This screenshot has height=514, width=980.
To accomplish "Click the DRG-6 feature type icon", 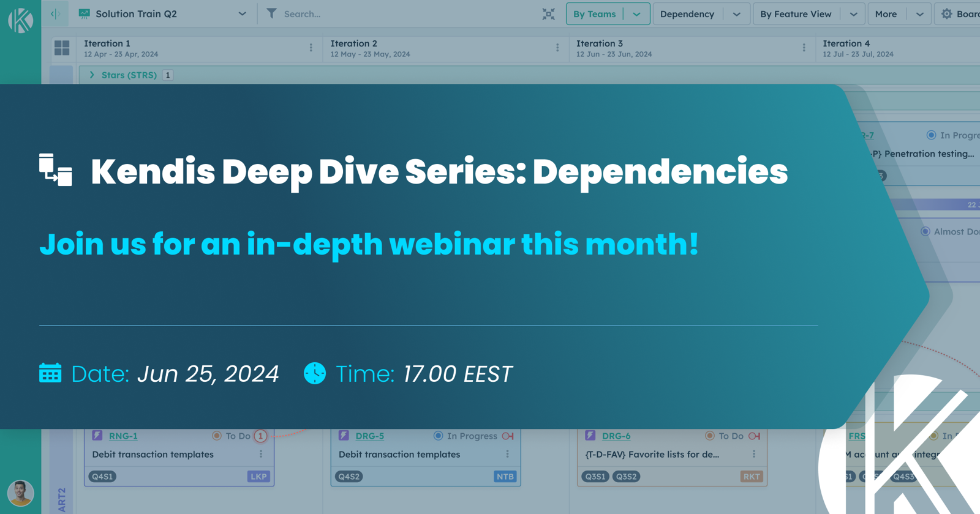I will coord(590,436).
